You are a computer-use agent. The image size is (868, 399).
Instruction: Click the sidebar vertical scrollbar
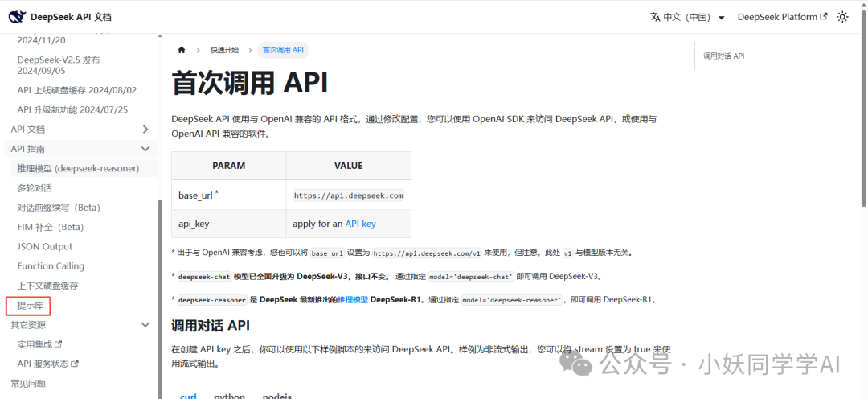point(160,299)
